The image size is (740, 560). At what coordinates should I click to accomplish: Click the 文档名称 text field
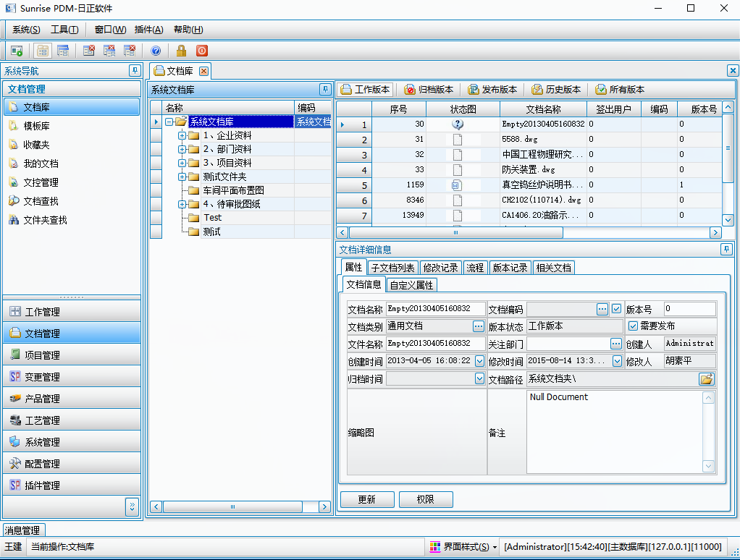(435, 309)
